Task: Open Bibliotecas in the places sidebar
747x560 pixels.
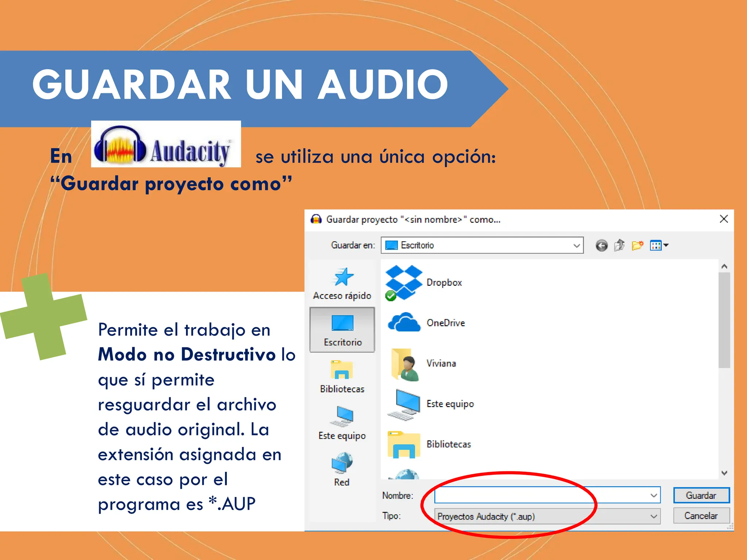Action: click(x=342, y=377)
